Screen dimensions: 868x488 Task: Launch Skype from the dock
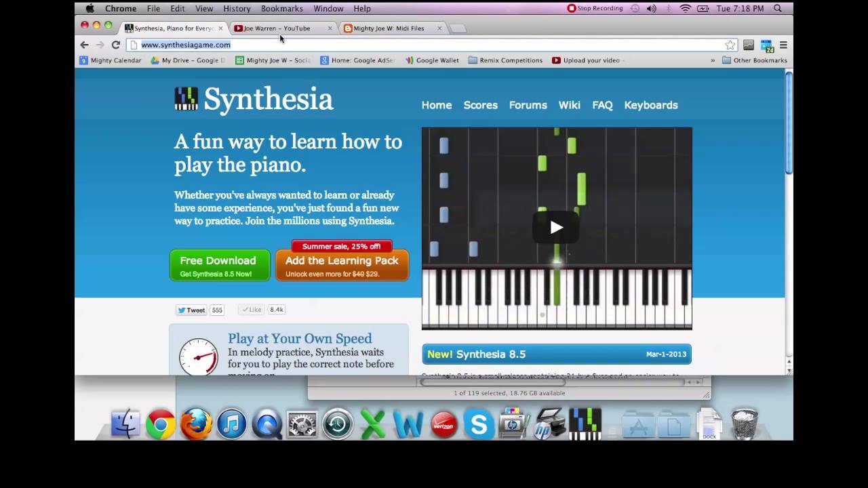tap(479, 425)
